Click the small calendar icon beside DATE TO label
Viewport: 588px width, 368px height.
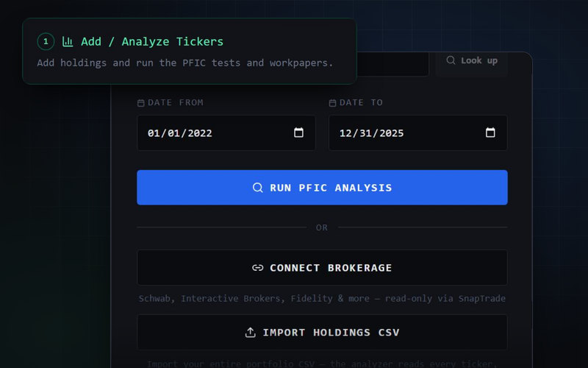pyautogui.click(x=333, y=103)
